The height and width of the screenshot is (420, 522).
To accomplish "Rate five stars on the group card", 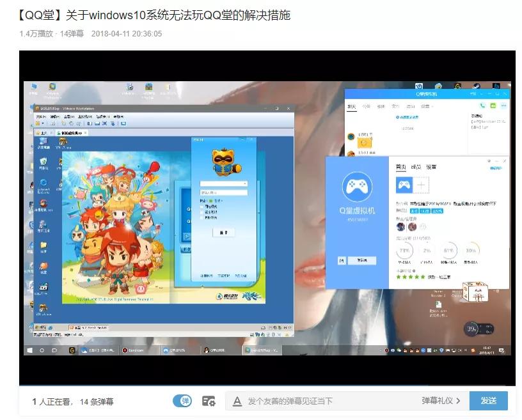I will 423,276.
